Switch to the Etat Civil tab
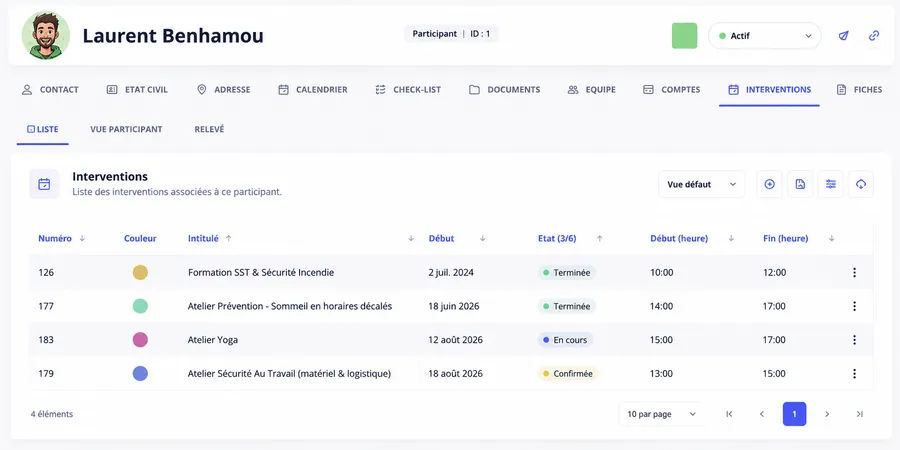The width and height of the screenshot is (900, 450). click(x=137, y=90)
